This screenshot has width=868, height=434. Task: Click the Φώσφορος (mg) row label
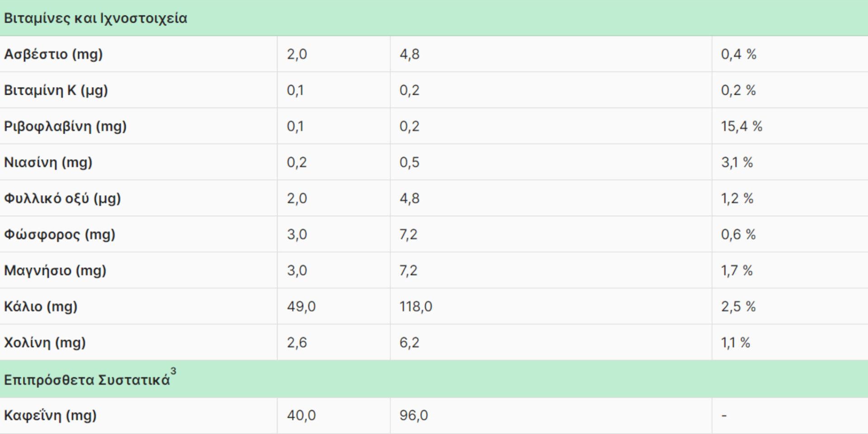coord(60,235)
